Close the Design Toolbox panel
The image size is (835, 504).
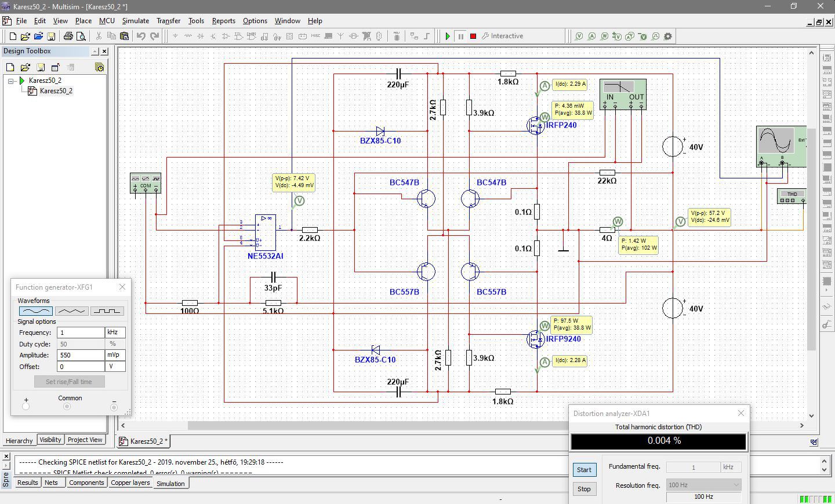pos(104,51)
